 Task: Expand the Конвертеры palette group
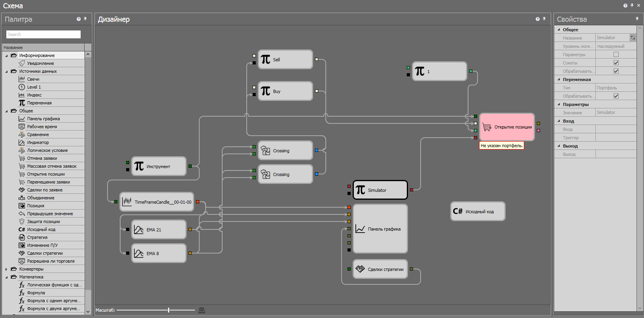point(6,269)
